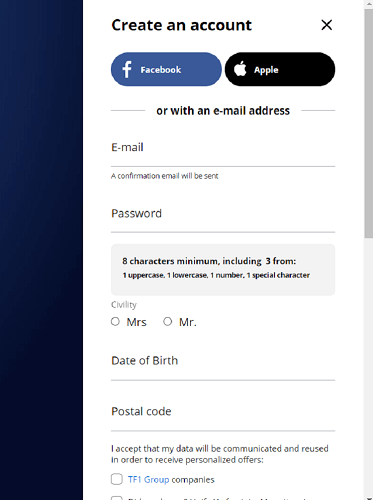The image size is (373, 500).
Task: Click the Mrs label text
Action: [136, 322]
